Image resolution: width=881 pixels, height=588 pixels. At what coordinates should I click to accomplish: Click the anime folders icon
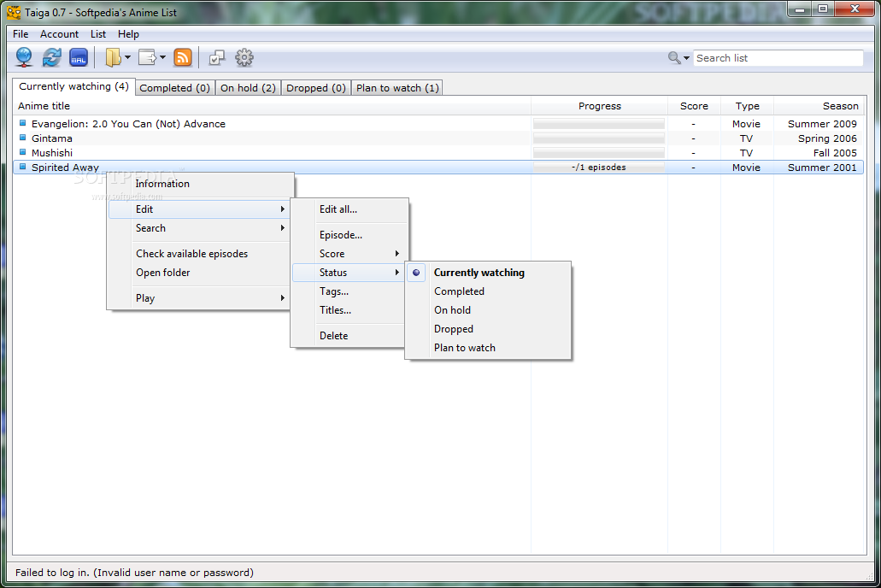click(x=114, y=57)
